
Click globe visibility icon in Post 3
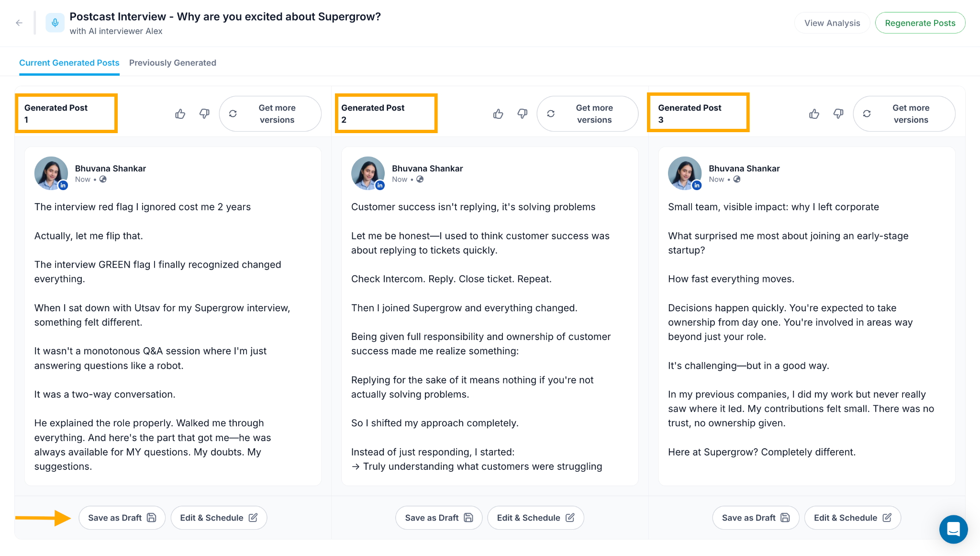click(x=737, y=179)
